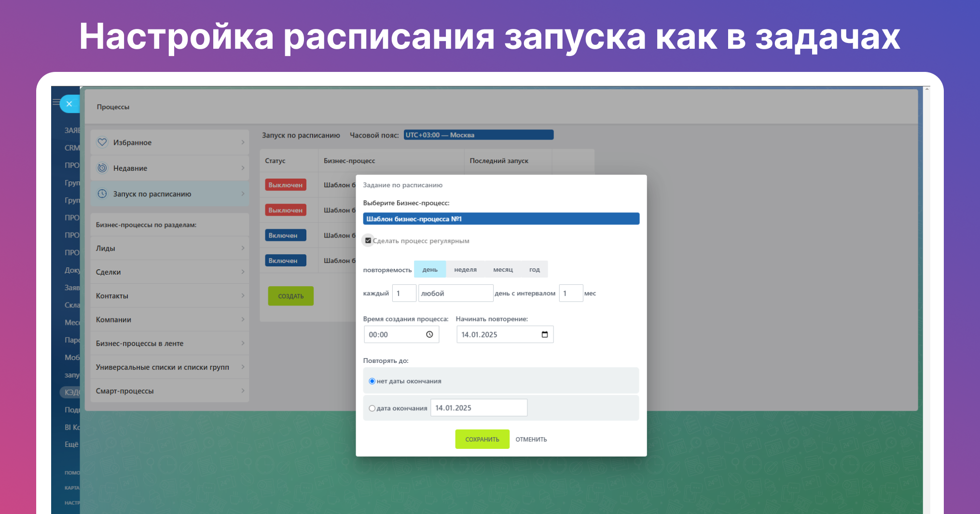Expand the Контакты chevron
980x514 pixels.
243,295
